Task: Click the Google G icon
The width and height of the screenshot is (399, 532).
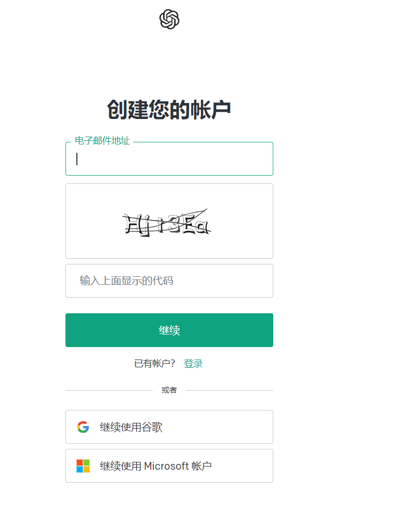Action: coord(83,427)
